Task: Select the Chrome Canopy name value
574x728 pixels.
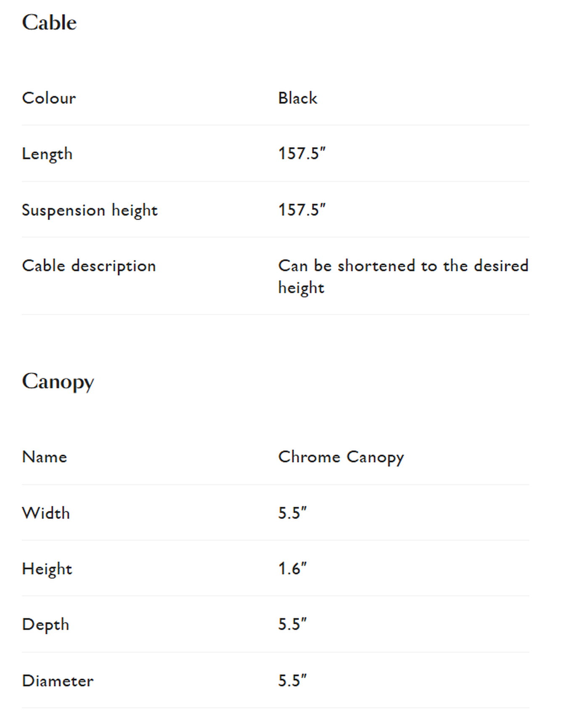Action: click(x=341, y=457)
